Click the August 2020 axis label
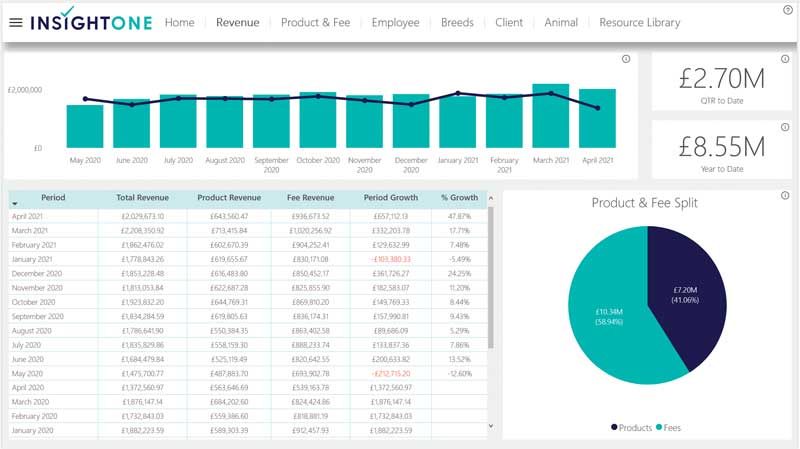 pyautogui.click(x=225, y=160)
